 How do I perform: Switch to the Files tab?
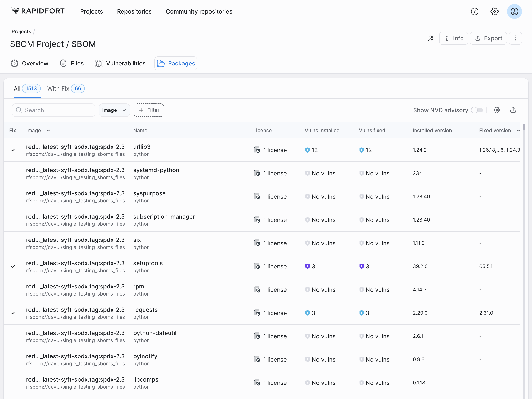click(72, 63)
